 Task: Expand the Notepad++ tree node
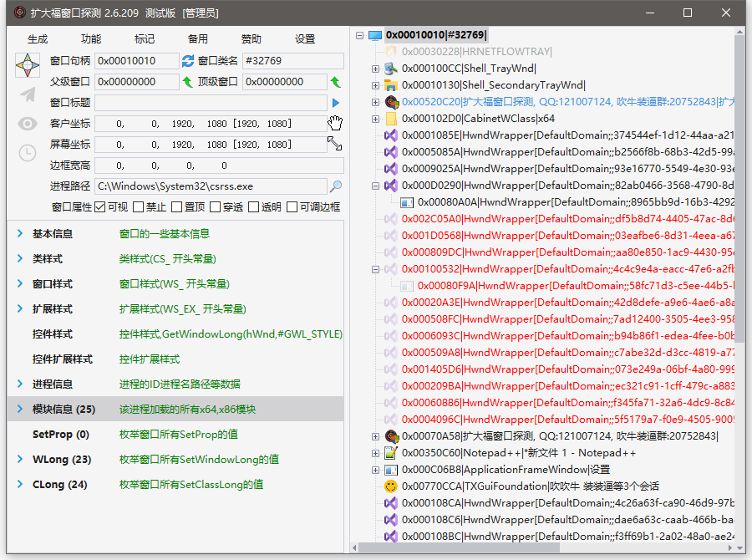point(375,453)
